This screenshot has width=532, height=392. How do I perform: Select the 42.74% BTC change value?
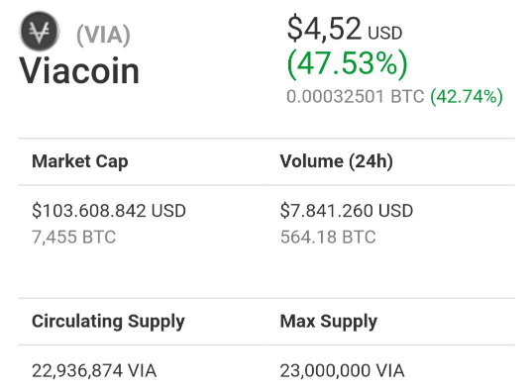tap(467, 97)
